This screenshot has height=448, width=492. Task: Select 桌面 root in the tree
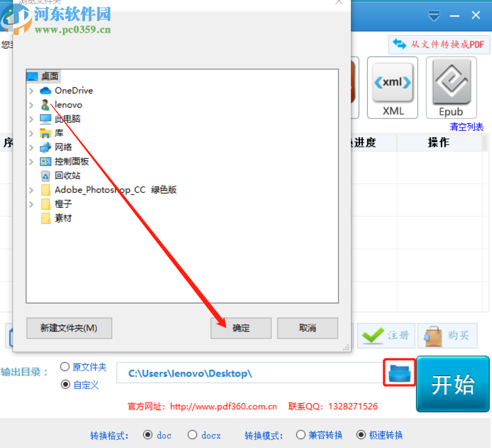49,77
